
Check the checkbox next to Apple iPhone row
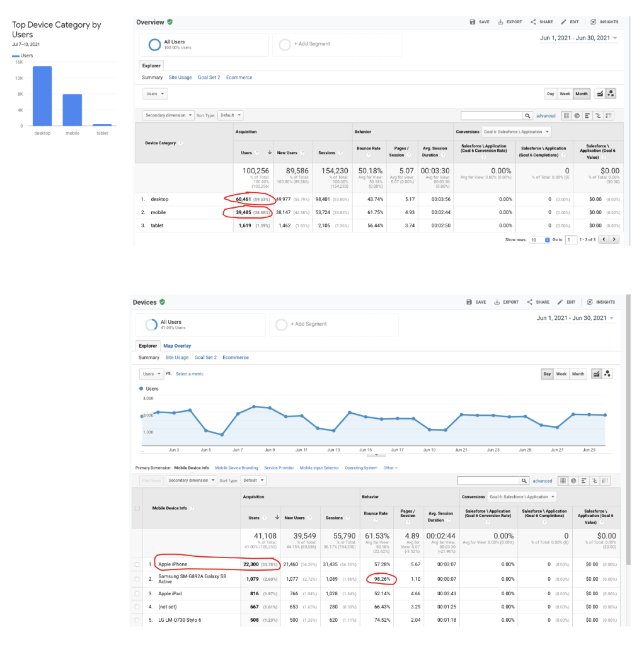137,564
